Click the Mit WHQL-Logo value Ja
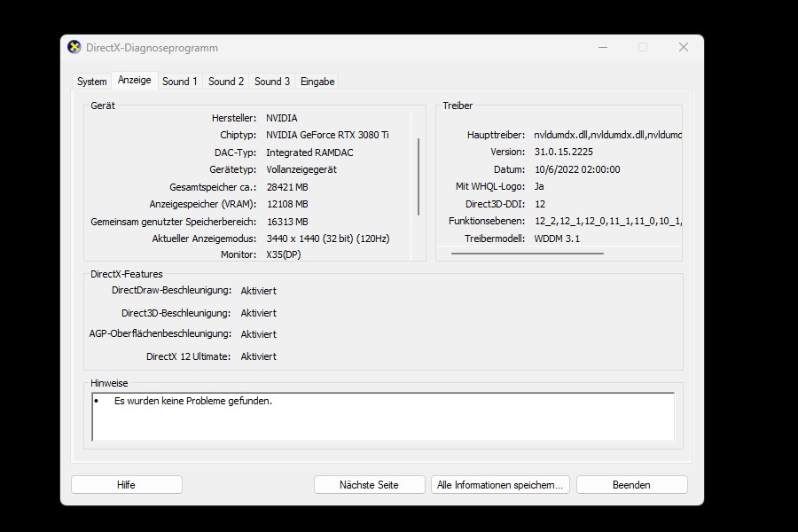798x532 pixels. pos(539,186)
